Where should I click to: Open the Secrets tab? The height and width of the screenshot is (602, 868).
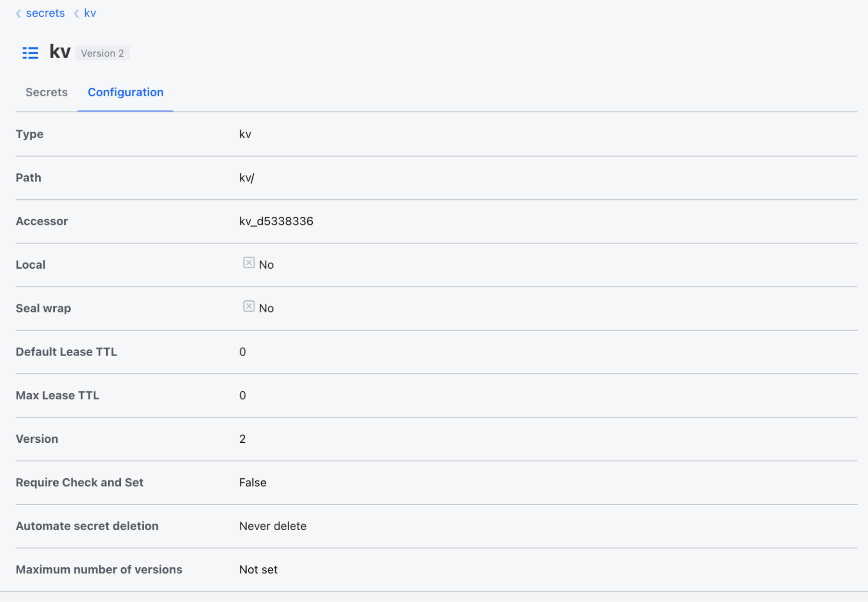[46, 92]
